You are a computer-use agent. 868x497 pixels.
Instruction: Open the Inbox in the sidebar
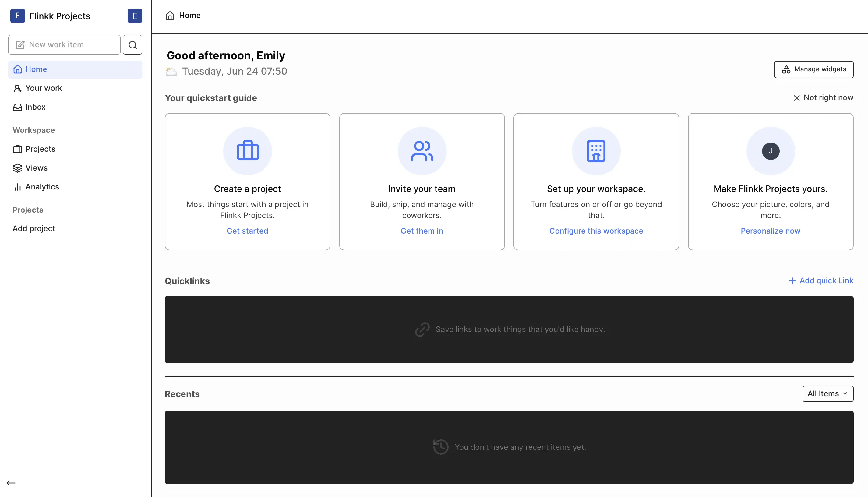coord(35,107)
